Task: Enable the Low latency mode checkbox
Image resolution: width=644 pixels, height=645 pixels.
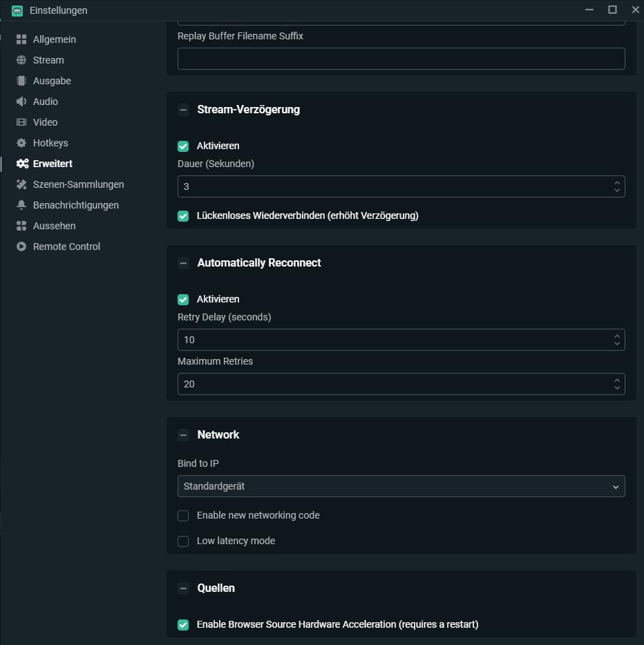Action: coord(183,541)
